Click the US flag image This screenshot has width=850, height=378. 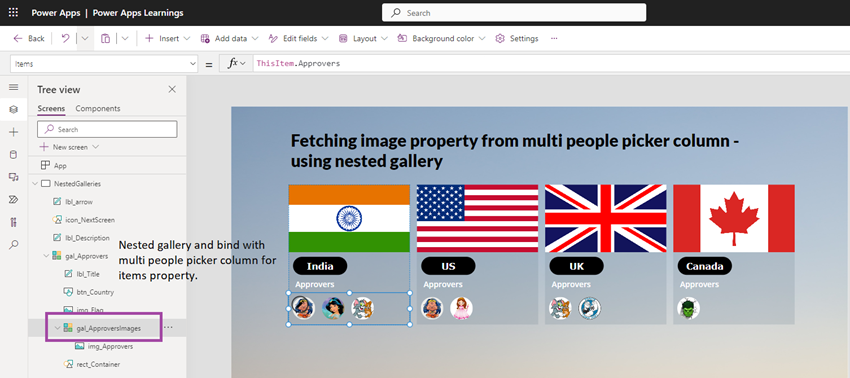pyautogui.click(x=477, y=219)
